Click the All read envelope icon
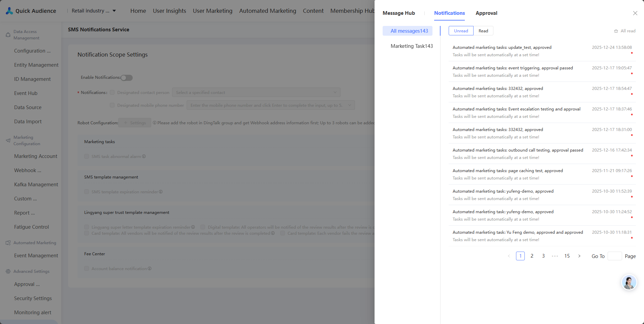 pos(616,31)
